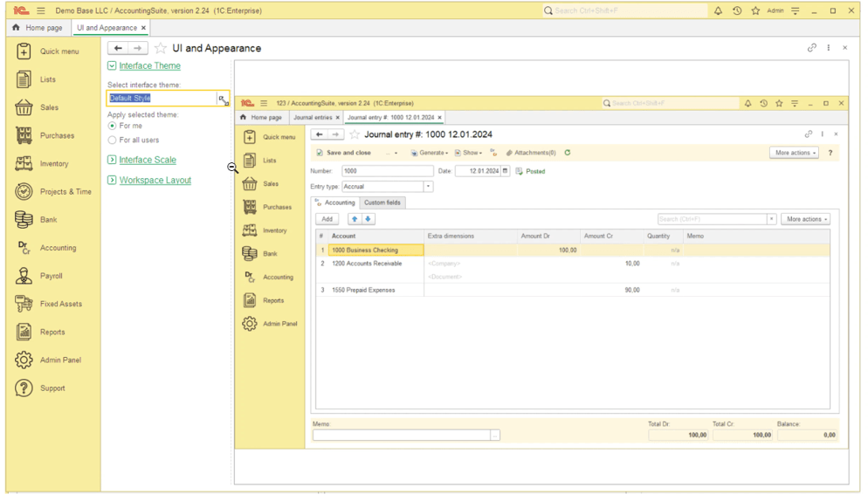Select the 'For me' radio option
The image size is (868, 501).
click(x=112, y=127)
